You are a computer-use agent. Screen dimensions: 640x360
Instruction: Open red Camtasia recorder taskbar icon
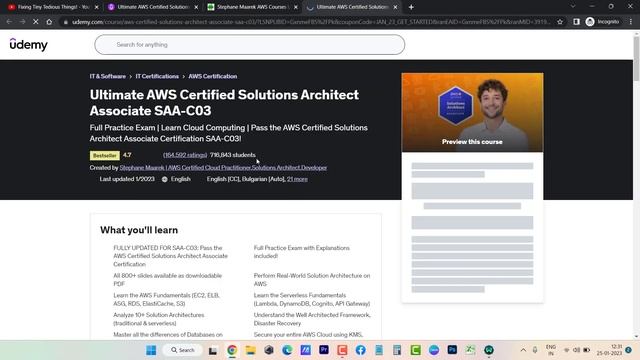click(x=342, y=350)
